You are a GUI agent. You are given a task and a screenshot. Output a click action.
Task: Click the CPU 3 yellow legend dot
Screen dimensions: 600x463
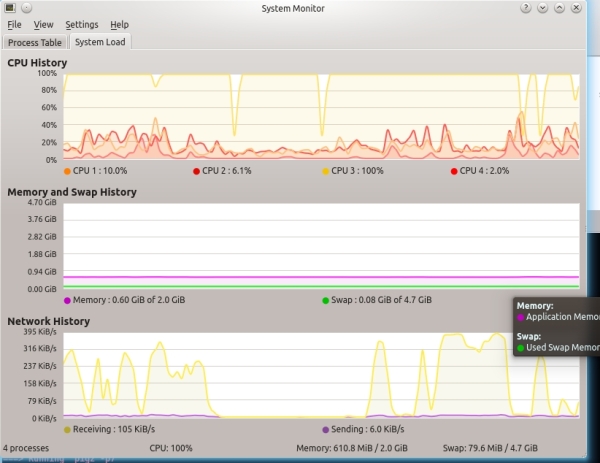[x=326, y=171]
